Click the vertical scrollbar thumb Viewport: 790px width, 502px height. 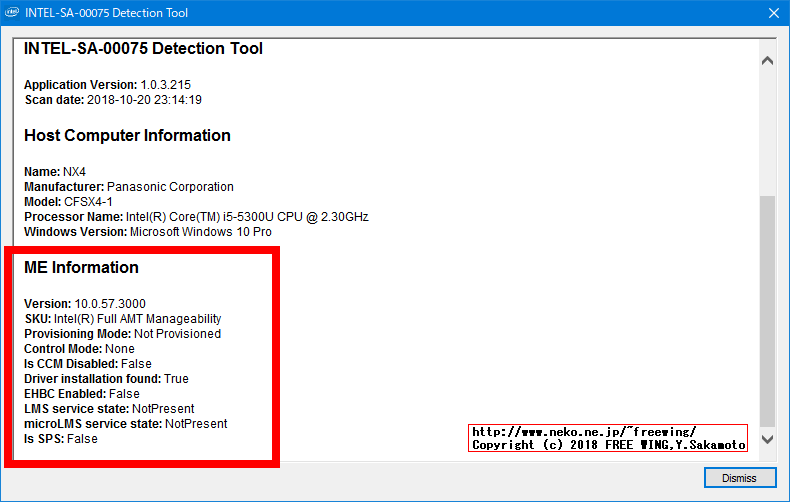767,310
